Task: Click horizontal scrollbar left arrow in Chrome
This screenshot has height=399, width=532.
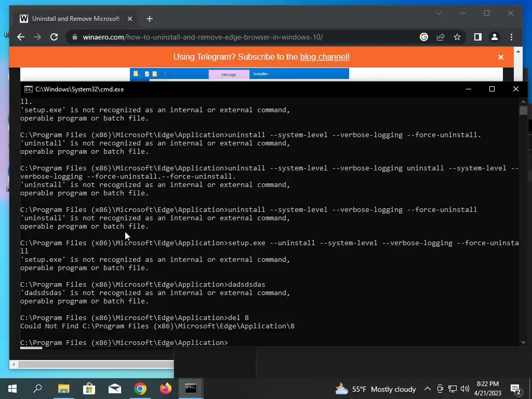Action: [x=14, y=364]
